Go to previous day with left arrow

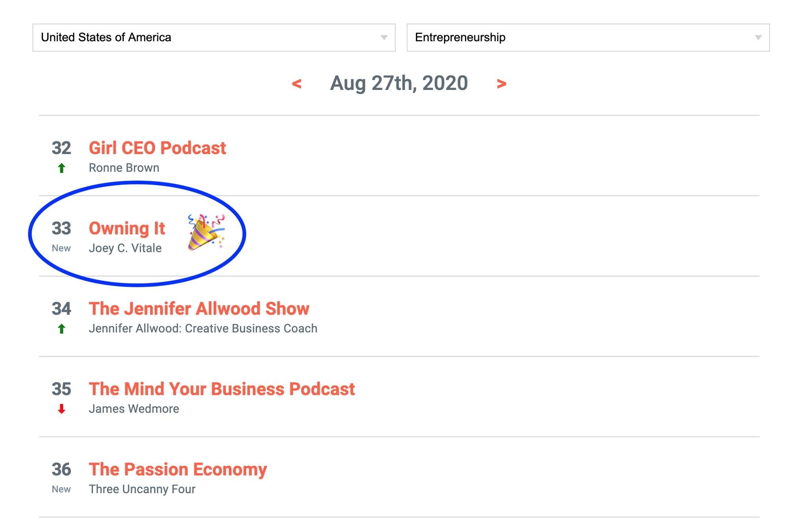click(x=297, y=84)
